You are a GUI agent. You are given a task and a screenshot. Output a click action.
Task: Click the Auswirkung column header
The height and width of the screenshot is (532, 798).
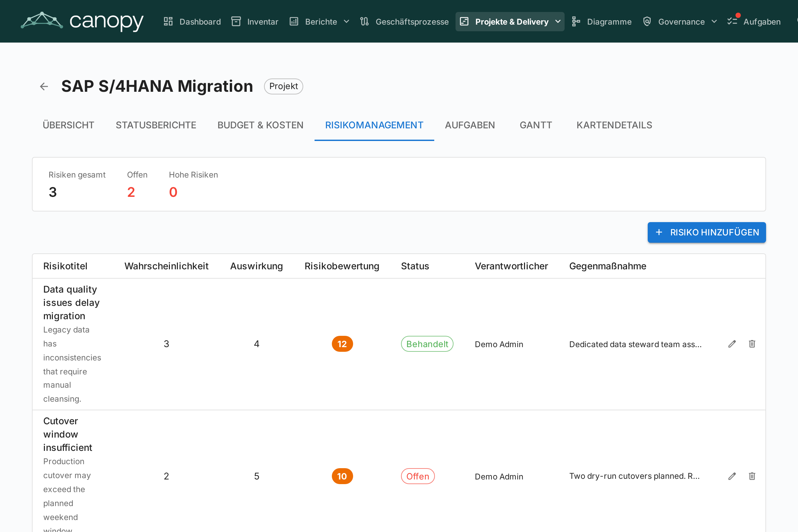point(256,266)
